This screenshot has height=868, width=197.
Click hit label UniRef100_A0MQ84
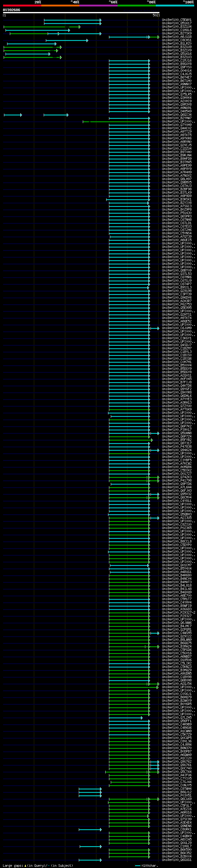[x=176, y=467]
